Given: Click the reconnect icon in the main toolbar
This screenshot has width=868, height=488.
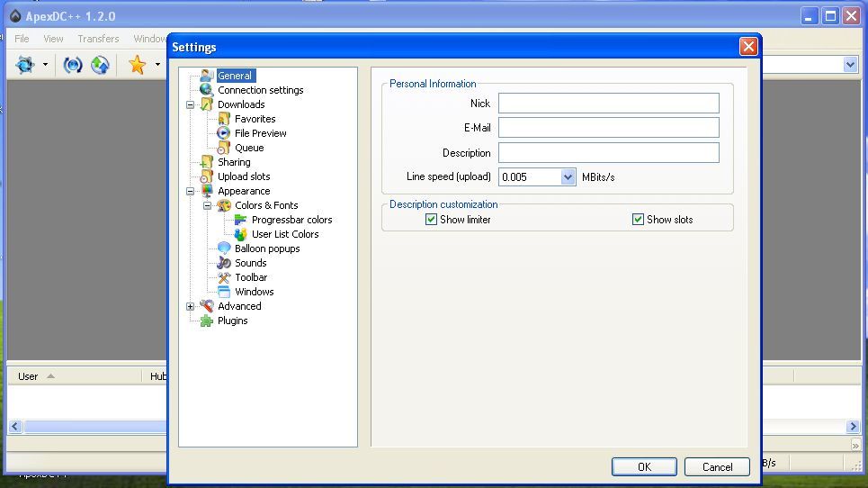Looking at the screenshot, I should tap(73, 65).
